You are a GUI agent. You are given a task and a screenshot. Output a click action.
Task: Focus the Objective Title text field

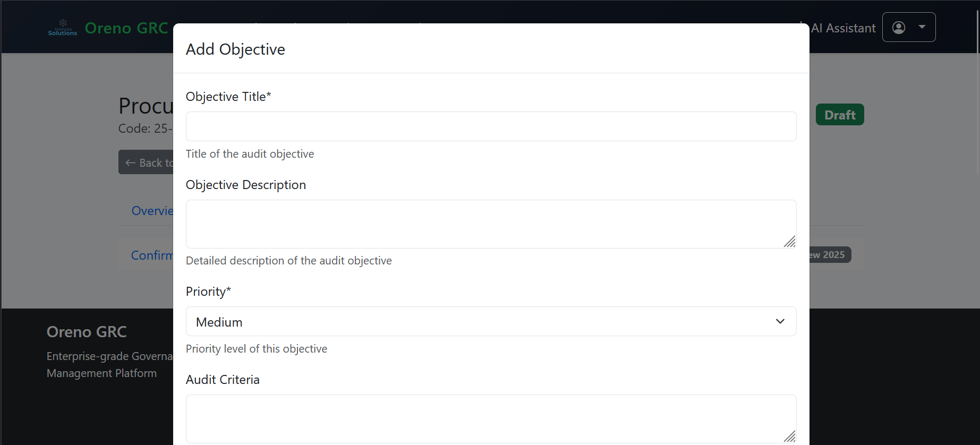tap(491, 126)
